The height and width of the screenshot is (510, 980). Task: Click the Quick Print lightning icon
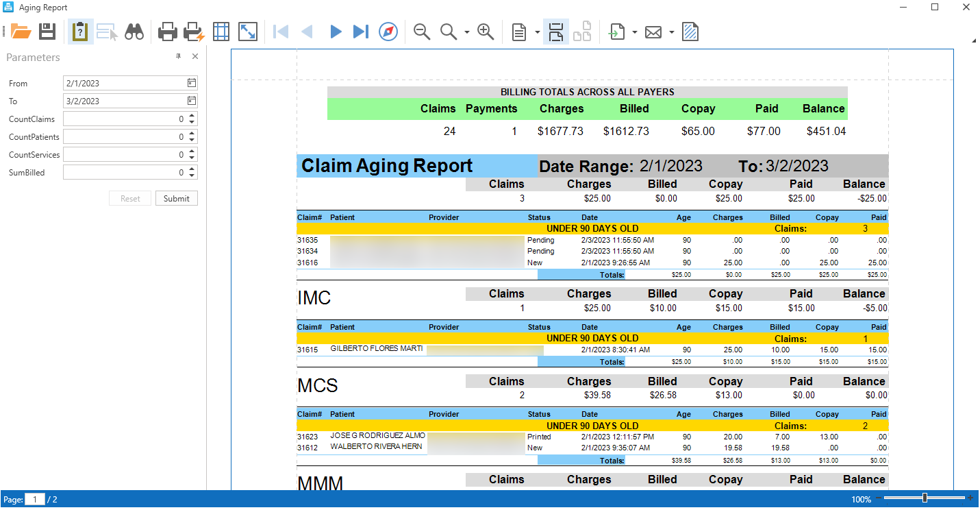pyautogui.click(x=194, y=32)
